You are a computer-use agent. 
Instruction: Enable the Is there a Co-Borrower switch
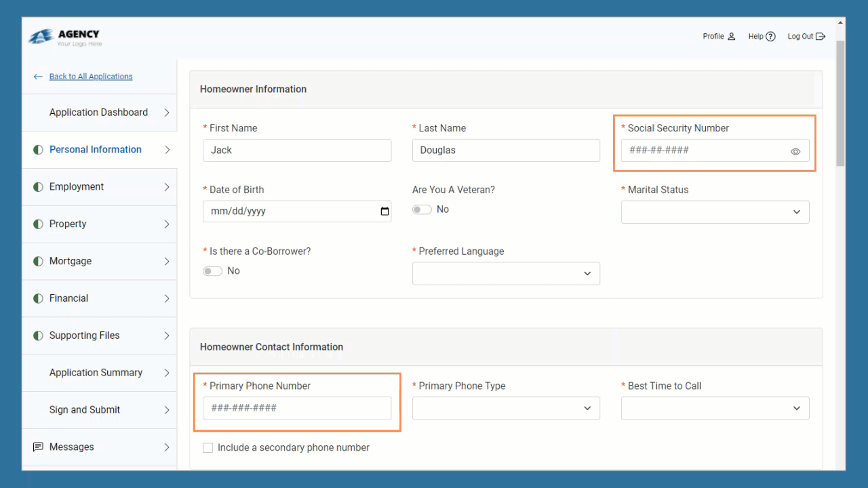coord(213,271)
